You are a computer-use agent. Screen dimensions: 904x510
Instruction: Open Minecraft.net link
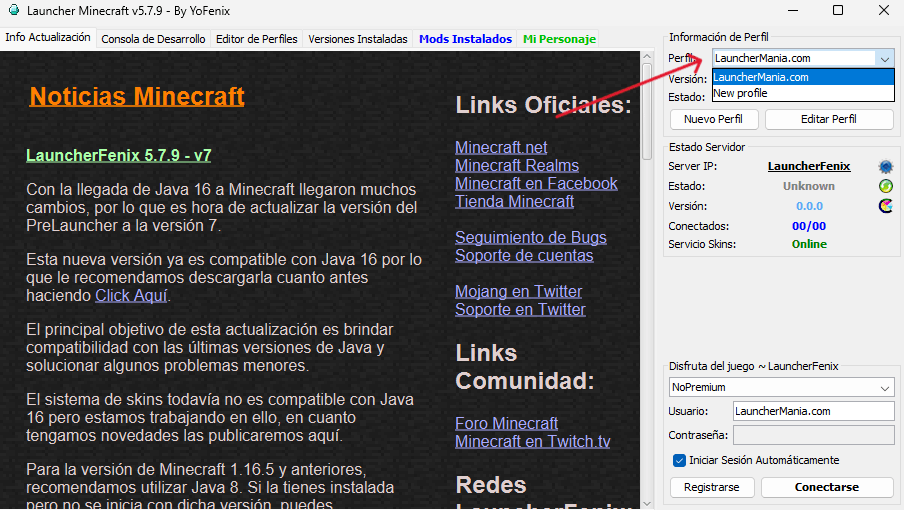pos(501,148)
